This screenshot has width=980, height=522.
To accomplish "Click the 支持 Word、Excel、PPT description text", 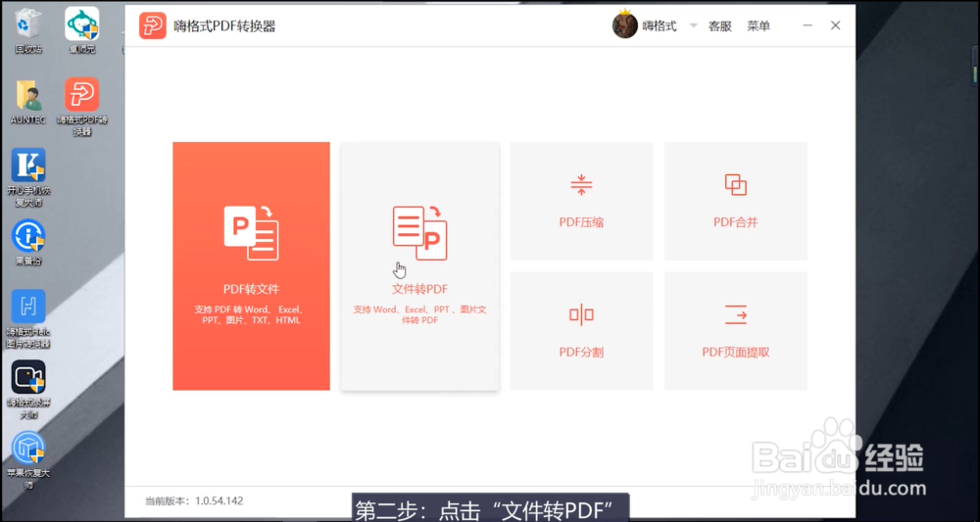I will pyautogui.click(x=420, y=314).
